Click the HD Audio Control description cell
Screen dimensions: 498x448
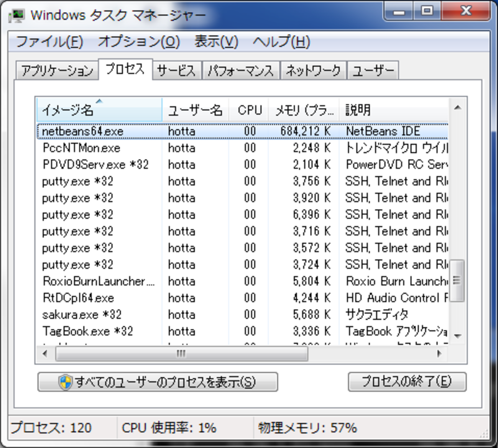pos(397,298)
